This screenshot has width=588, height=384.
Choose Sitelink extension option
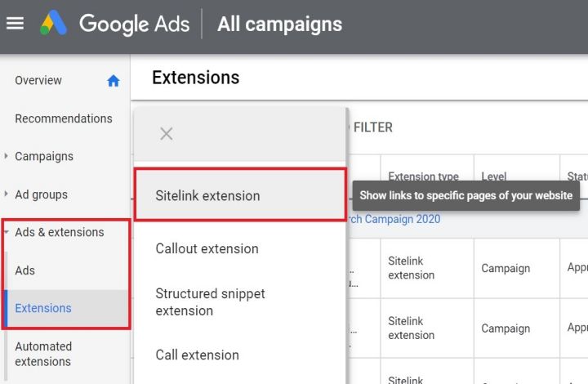[x=207, y=196]
